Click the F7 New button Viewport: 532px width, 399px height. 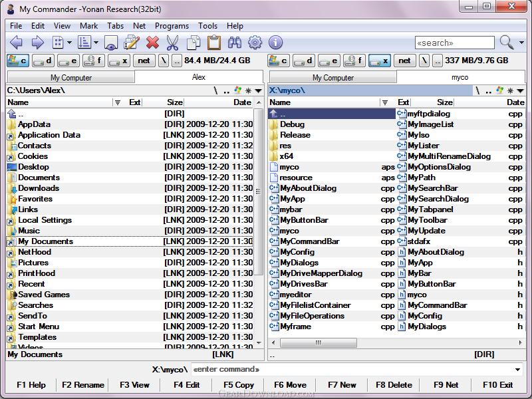342,385
